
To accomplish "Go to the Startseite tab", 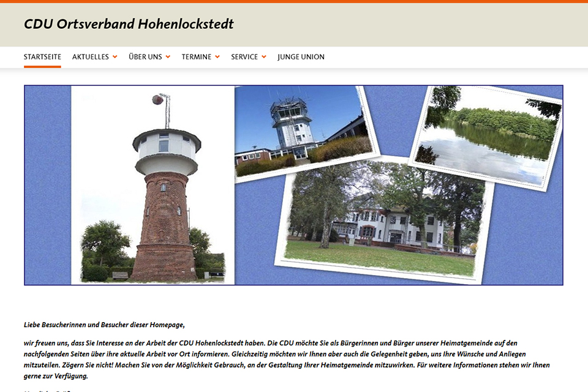I will [x=42, y=57].
